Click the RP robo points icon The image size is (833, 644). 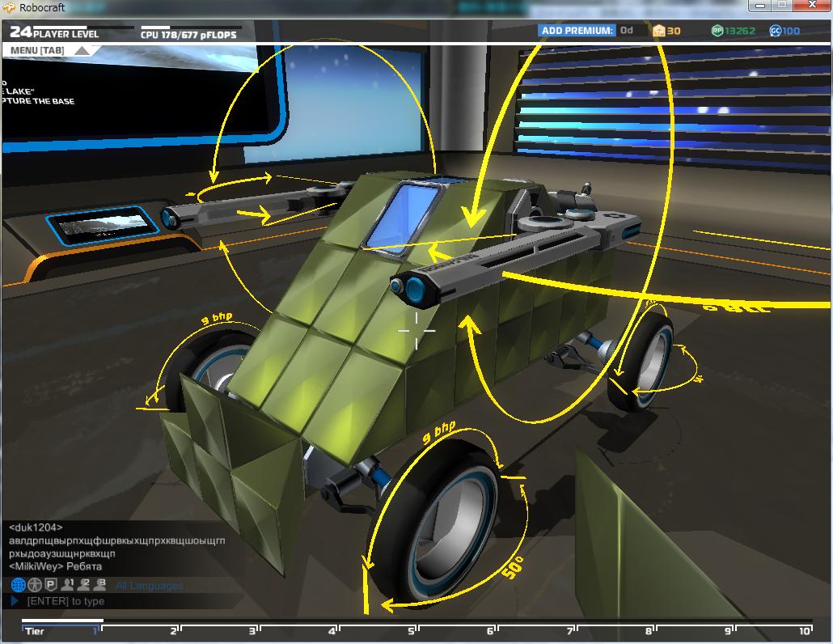click(717, 31)
